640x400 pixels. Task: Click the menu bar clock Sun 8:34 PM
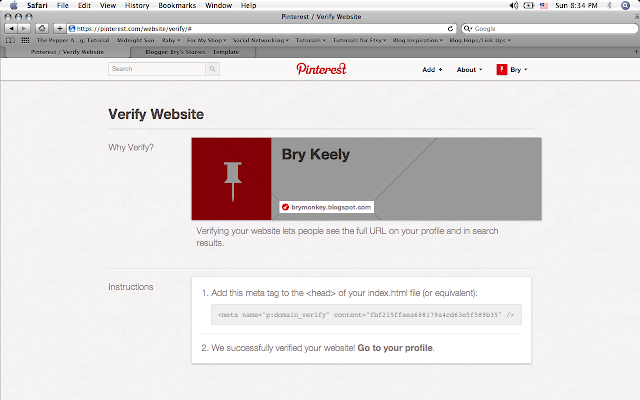coord(576,5)
